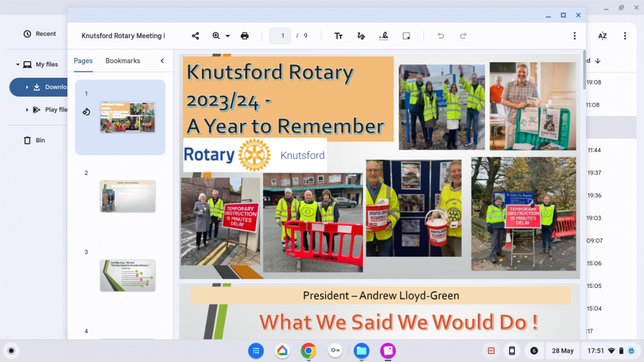Screen dimensions: 644x362
Task: Click the PDF vertical scrollbar
Action: click(584, 70)
